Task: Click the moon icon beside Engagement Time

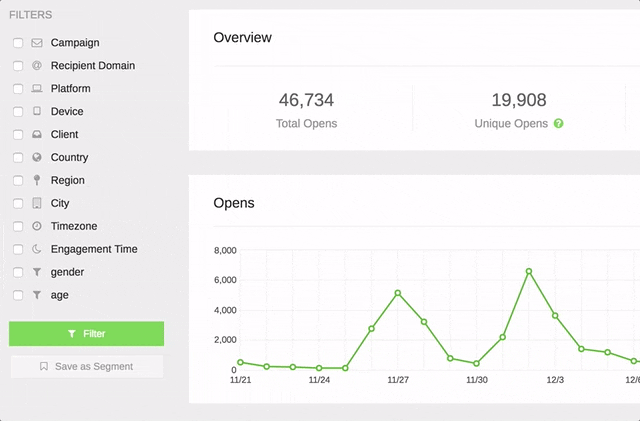Action: pos(37,249)
